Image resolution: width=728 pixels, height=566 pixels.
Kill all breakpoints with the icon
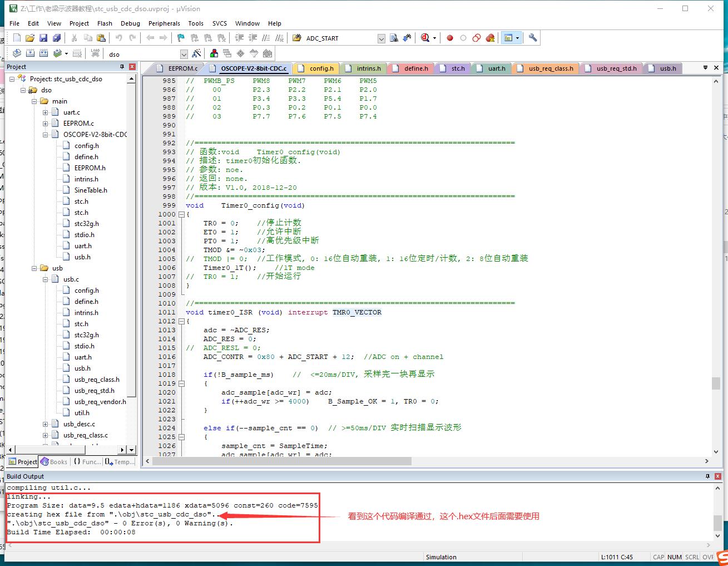tap(490, 38)
